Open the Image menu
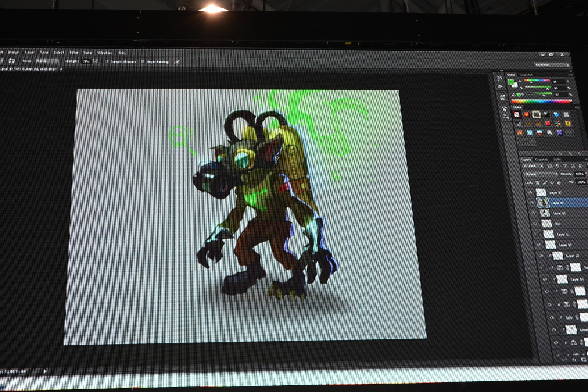The image size is (588, 392). click(x=14, y=52)
